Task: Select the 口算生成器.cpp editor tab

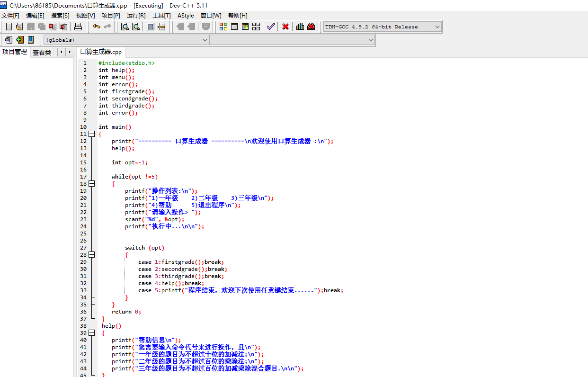Action: point(101,52)
